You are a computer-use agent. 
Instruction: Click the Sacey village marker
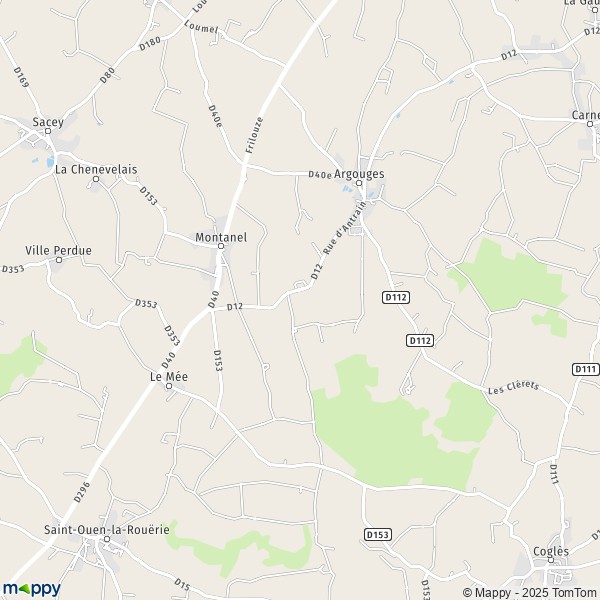point(48,131)
